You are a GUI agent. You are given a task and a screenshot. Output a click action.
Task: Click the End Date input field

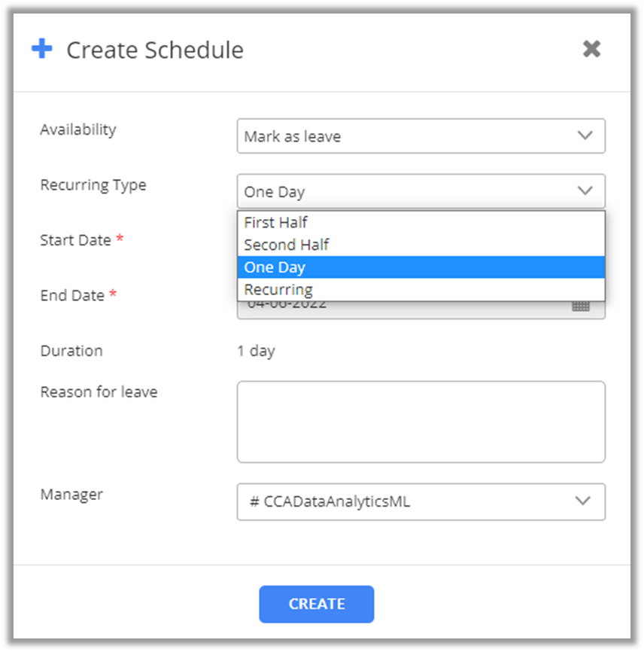point(399,308)
